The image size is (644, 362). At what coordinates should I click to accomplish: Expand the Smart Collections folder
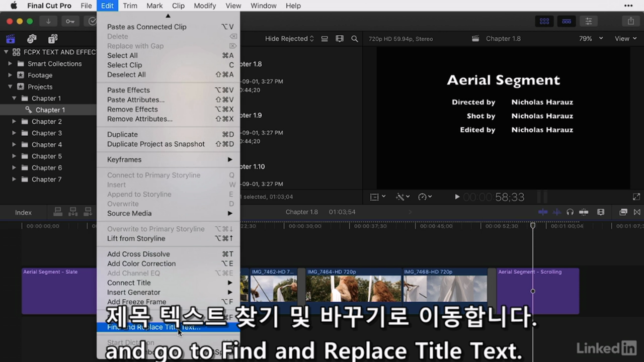(x=10, y=63)
